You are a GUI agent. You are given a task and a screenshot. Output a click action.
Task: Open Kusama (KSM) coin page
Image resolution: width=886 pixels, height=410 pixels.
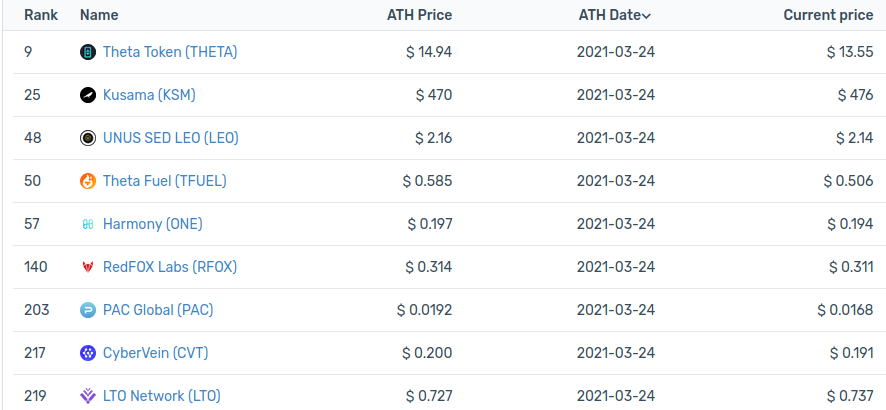coord(149,95)
